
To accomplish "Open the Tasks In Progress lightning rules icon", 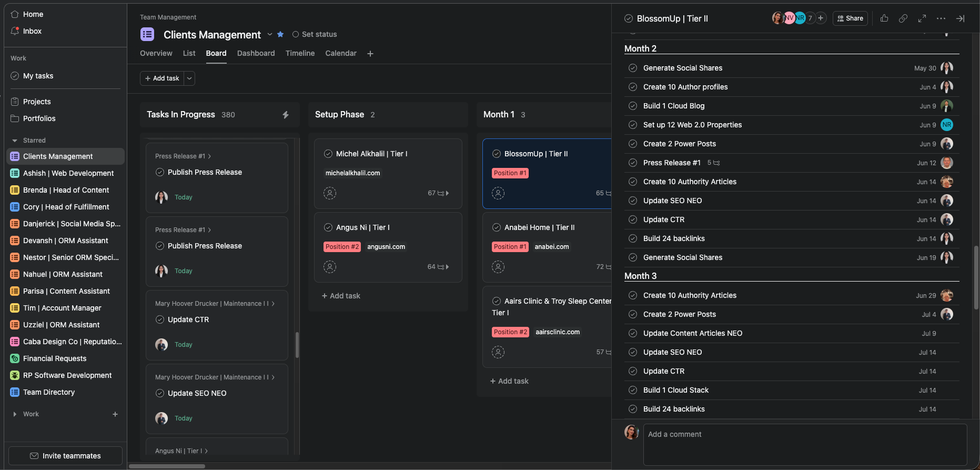I will 286,115.
